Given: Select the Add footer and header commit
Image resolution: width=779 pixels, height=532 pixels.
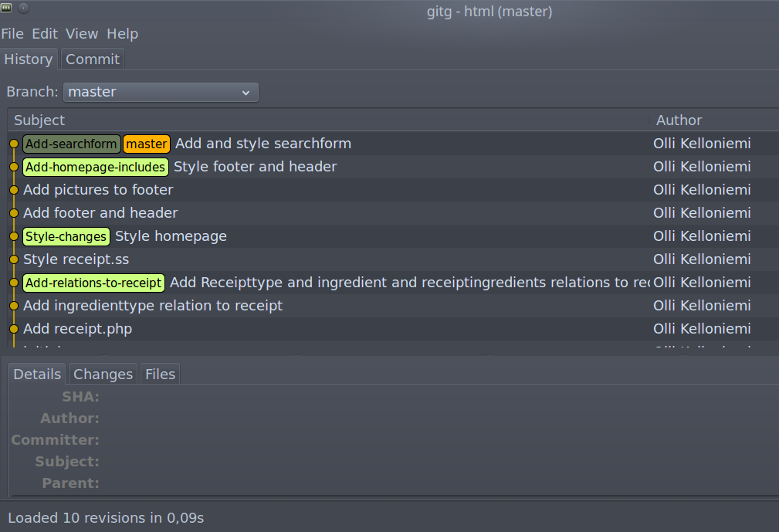Looking at the screenshot, I should pyautogui.click(x=393, y=213).
